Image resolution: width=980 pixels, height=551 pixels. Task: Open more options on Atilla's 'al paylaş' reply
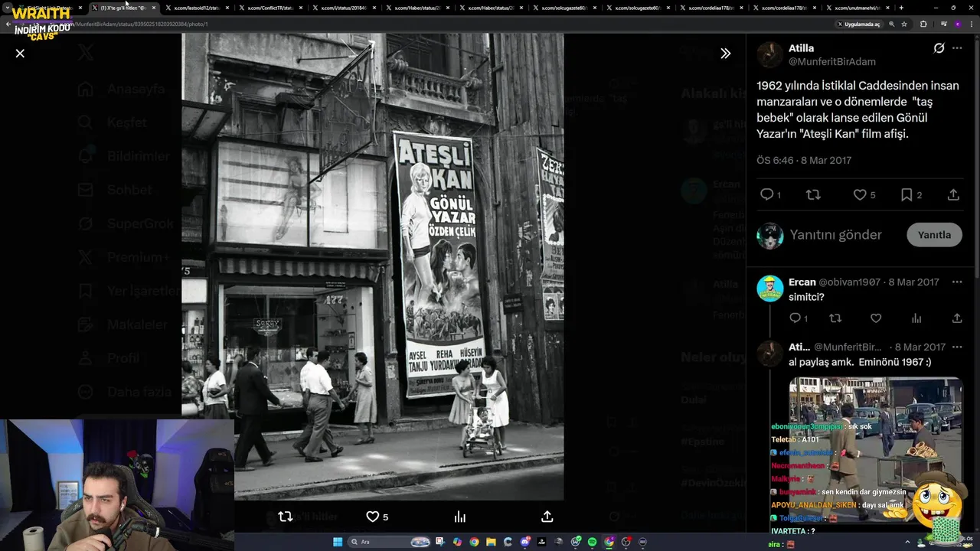[x=957, y=347]
